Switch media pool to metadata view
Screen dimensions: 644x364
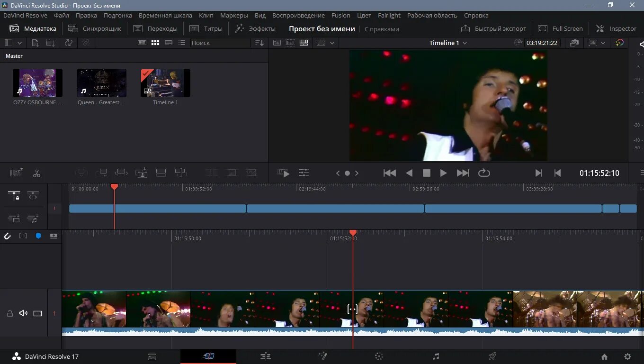142,43
